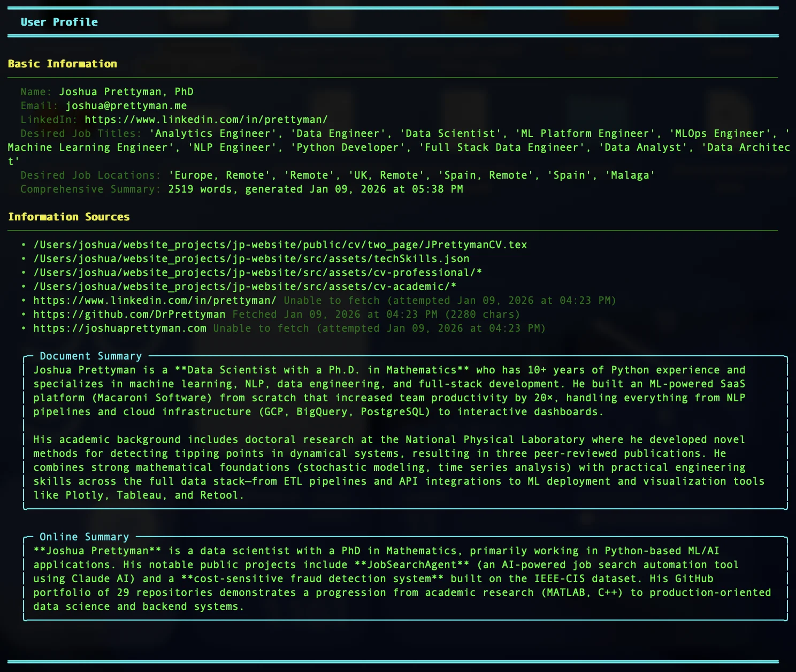Click the Information Sources section heading
Viewport: 796px width, 672px height.
(68, 217)
